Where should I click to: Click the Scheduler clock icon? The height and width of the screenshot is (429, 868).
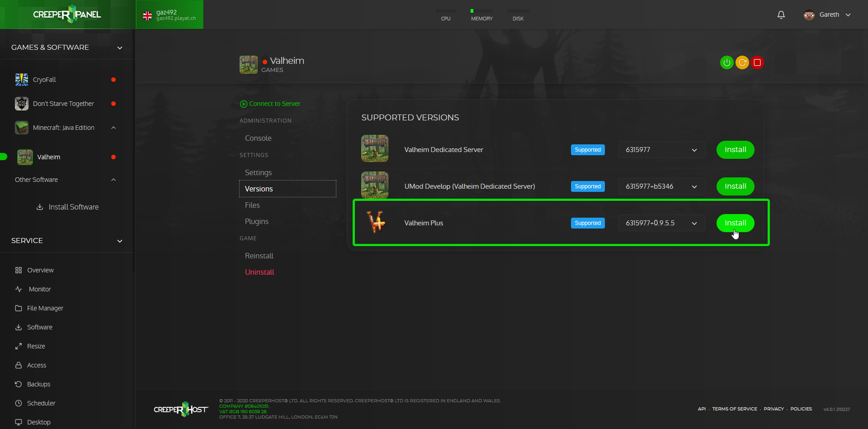19,403
